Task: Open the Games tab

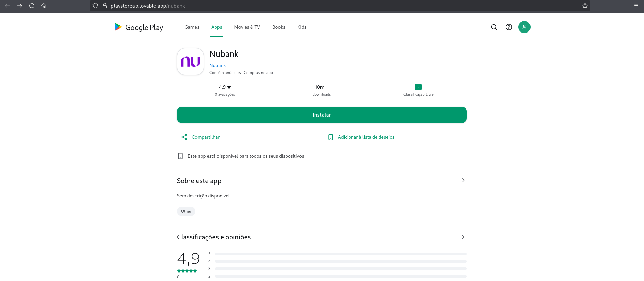Action: coord(192,27)
